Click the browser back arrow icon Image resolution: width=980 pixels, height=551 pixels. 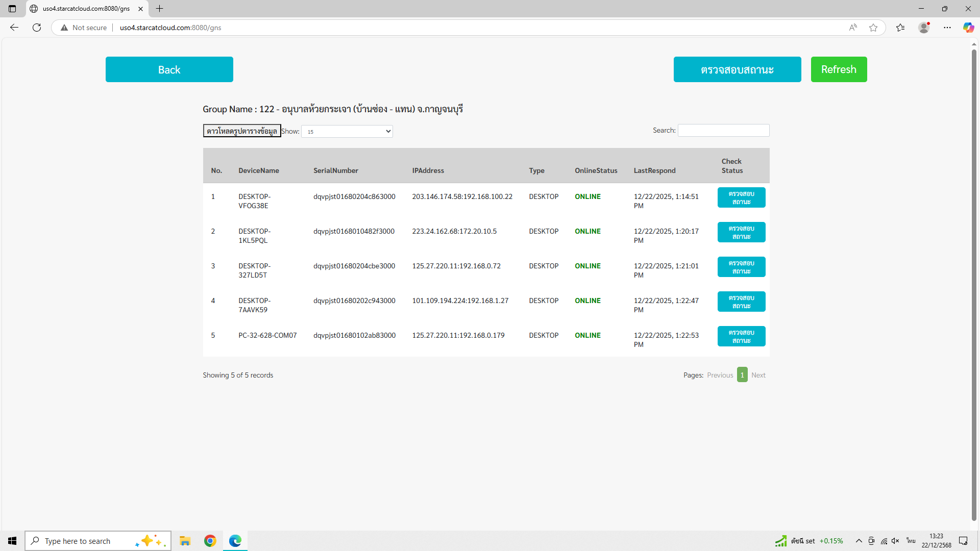14,28
